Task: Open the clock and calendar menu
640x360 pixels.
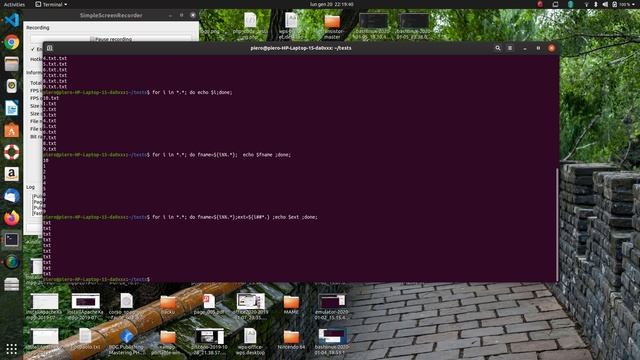Action: (331, 4)
